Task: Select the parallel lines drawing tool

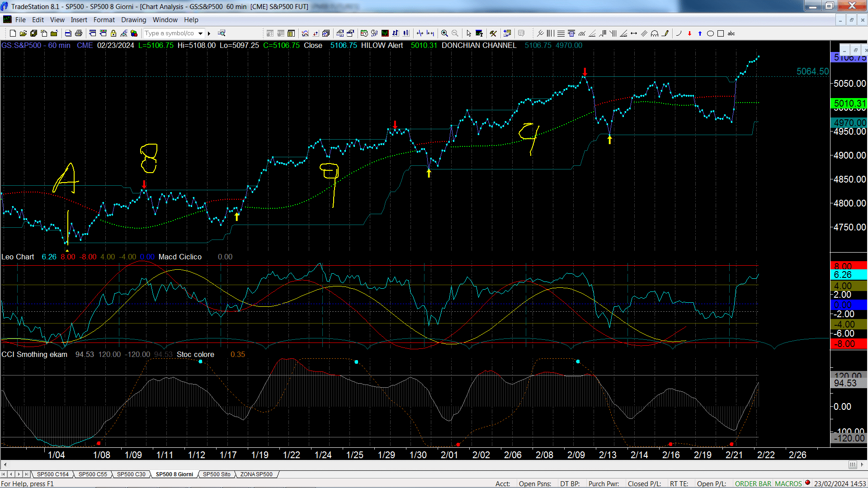Action: tap(644, 33)
